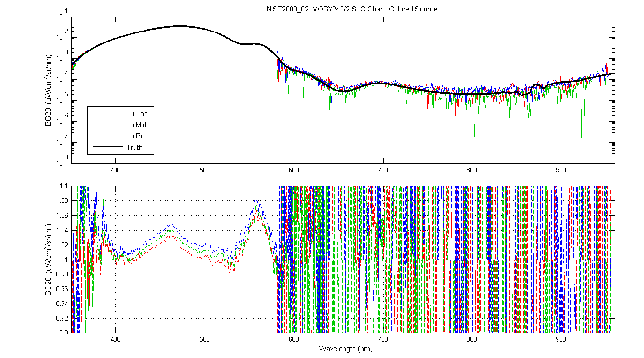644x358 pixels.
Task: Click the 900 tick label under lower plot
Action: 561,339
